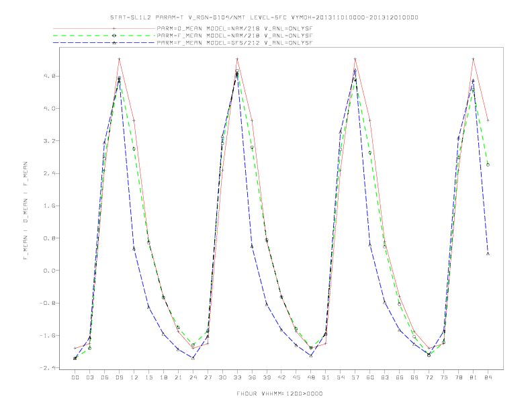The width and height of the screenshot is (532, 411).
Task: Click the triangle marker on the blue legend line
Action: click(x=114, y=43)
